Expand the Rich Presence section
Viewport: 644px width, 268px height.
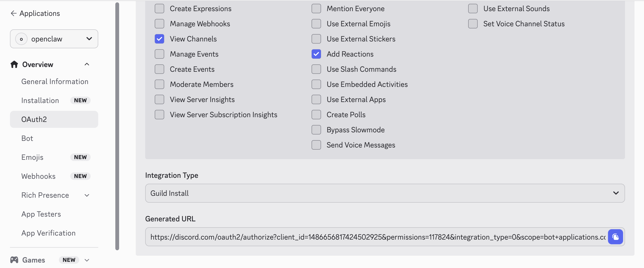pos(87,195)
